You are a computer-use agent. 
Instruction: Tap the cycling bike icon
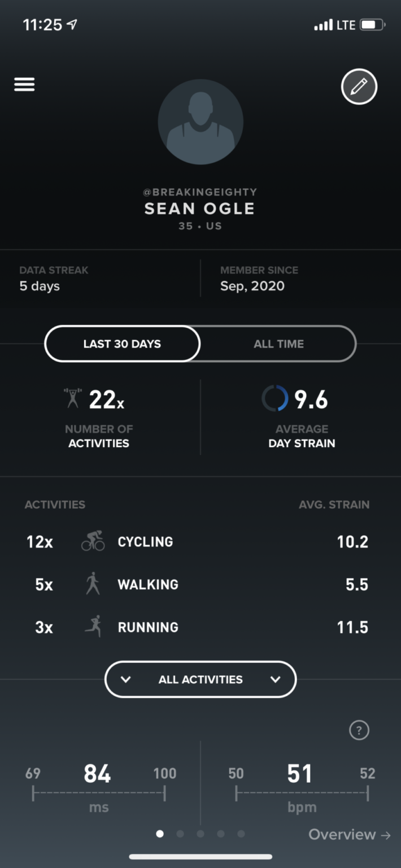click(x=93, y=541)
